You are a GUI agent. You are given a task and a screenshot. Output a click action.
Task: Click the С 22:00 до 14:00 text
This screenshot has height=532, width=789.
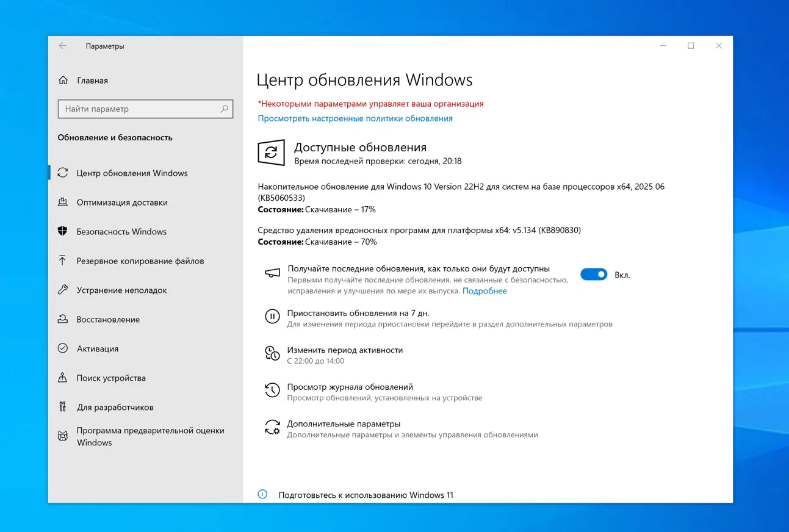point(315,361)
